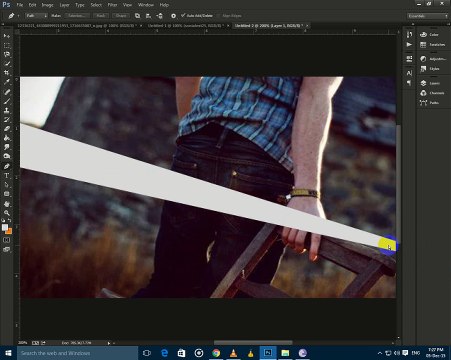Open the Color panel

(433, 35)
